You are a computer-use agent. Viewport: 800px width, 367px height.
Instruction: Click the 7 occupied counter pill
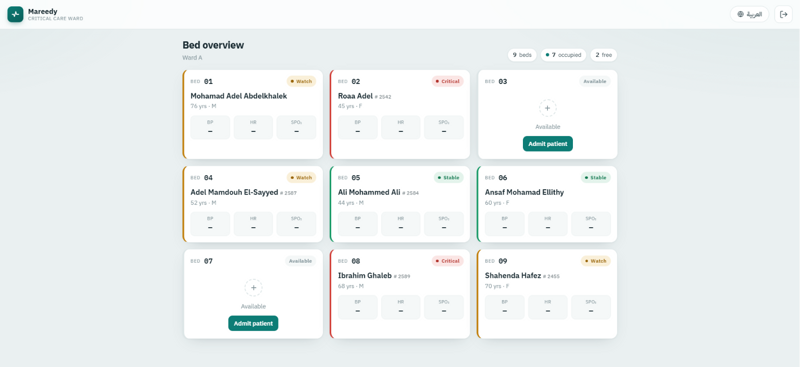point(563,55)
